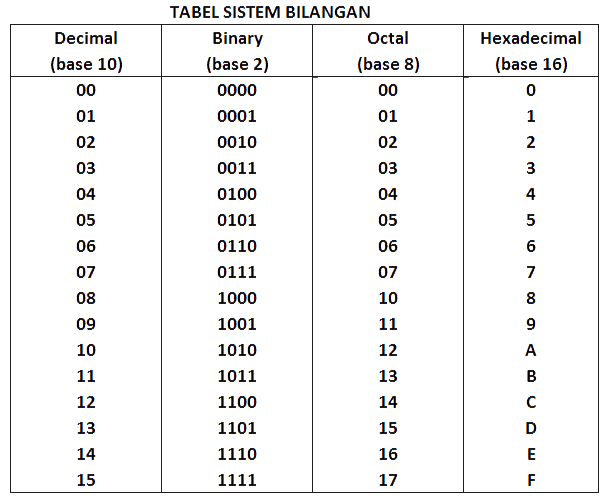The width and height of the screenshot is (616, 499).
Task: Click hexadecimal cell "5"
Action: pyautogui.click(x=531, y=220)
